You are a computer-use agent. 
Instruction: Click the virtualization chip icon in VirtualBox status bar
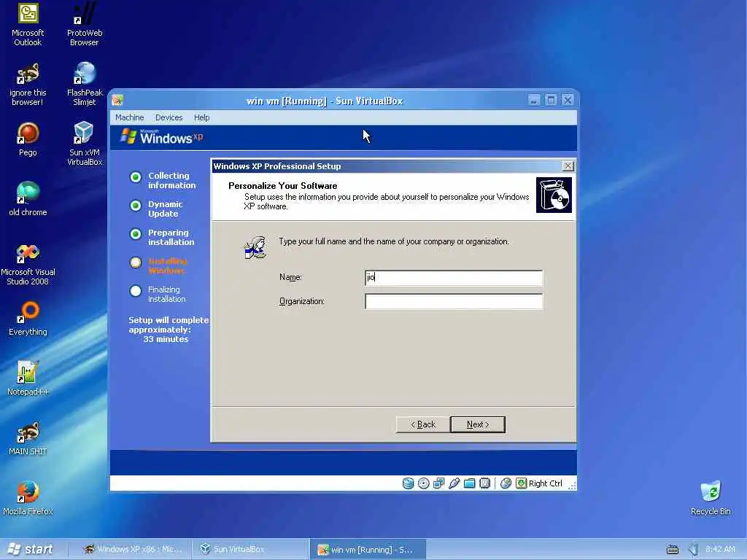pos(484,483)
